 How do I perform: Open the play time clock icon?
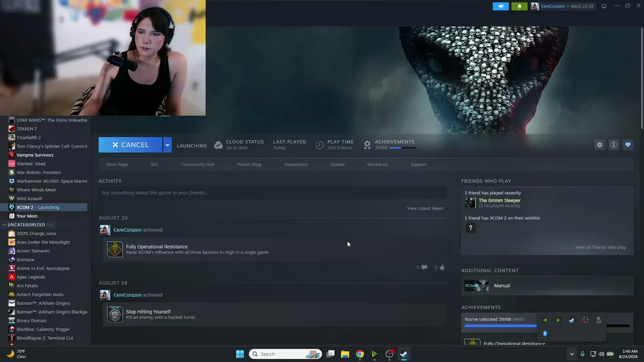(x=319, y=145)
